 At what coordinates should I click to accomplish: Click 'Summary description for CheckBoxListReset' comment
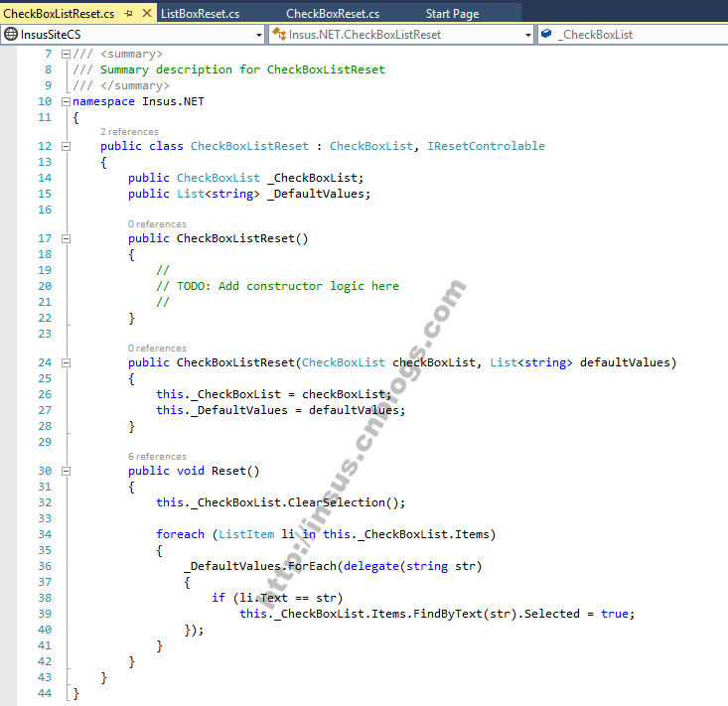click(x=242, y=70)
